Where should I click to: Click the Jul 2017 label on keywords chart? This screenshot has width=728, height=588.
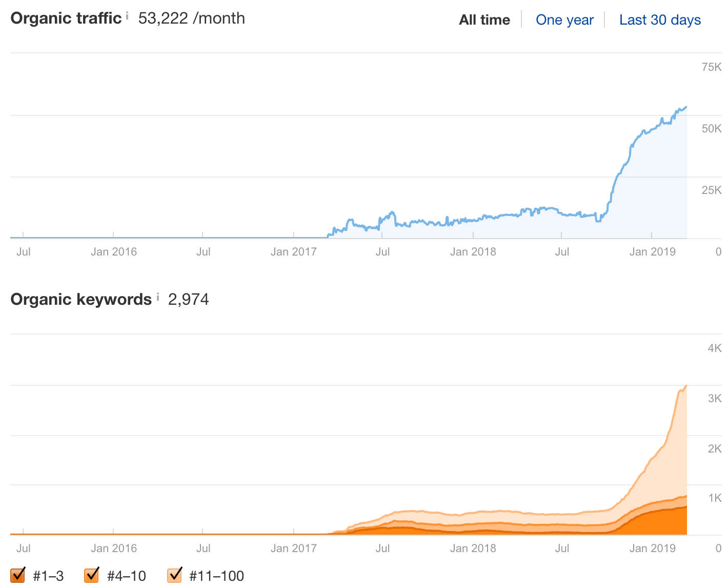pyautogui.click(x=382, y=548)
